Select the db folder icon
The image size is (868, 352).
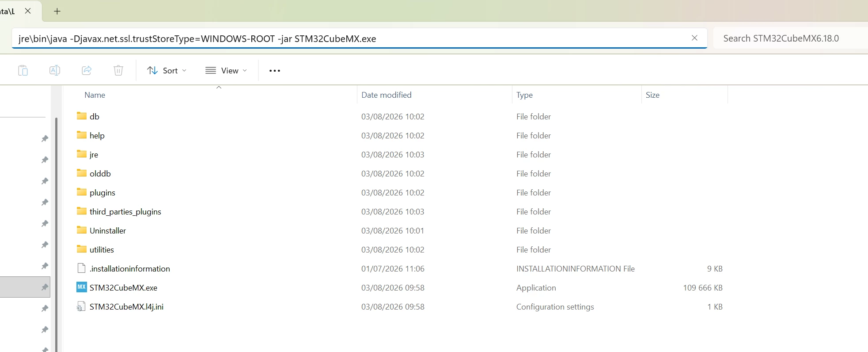82,116
